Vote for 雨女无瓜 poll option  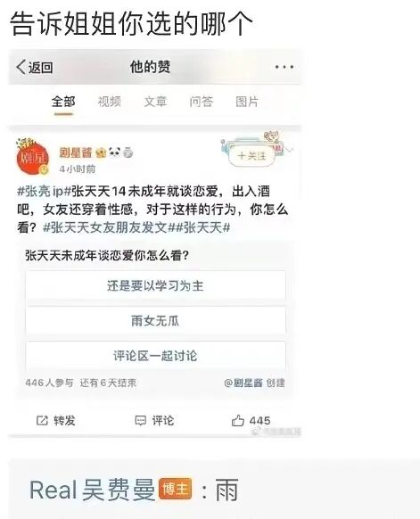155,321
